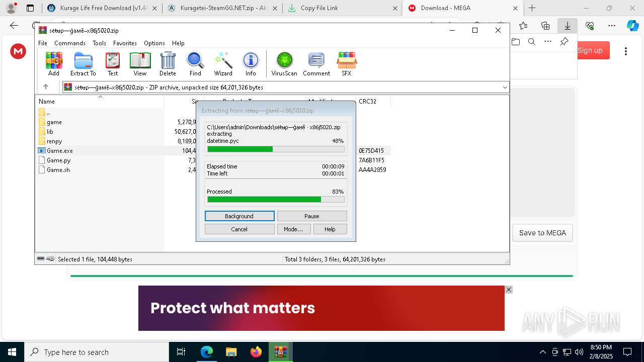Open the Tools menu
Screen dimensions: 644x362
click(x=99, y=43)
